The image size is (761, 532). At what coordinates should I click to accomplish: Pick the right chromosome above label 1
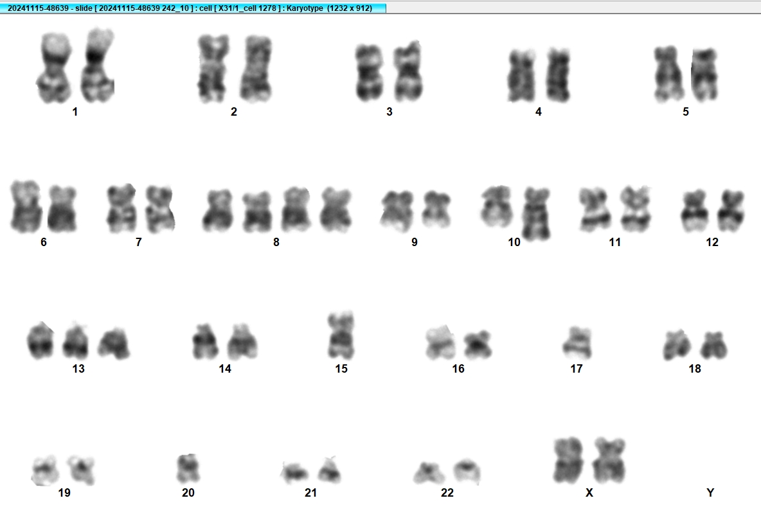tap(98, 66)
